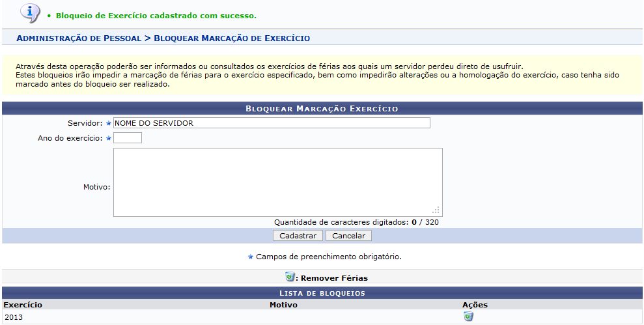
Task: Click the Ano do exercício field
Action: [128, 137]
